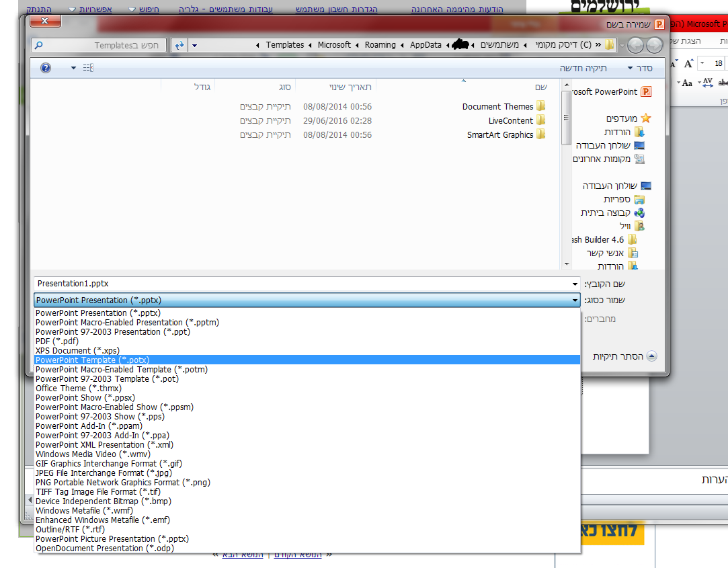Change view layout icon in toolbar
Viewport: 728px width, 568px height.
click(88, 68)
